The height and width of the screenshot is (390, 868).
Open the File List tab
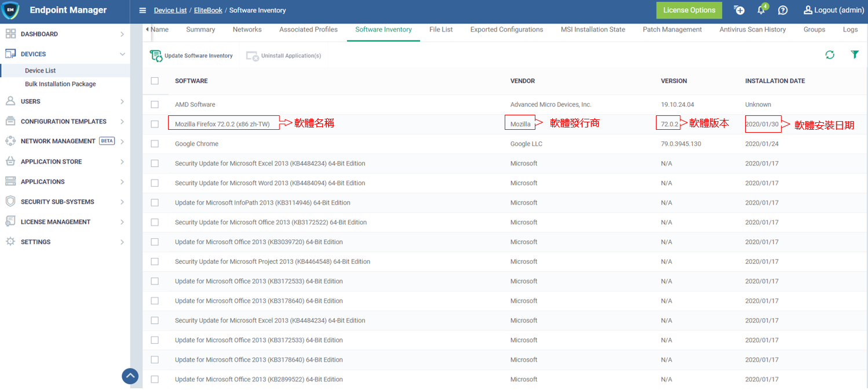click(441, 30)
